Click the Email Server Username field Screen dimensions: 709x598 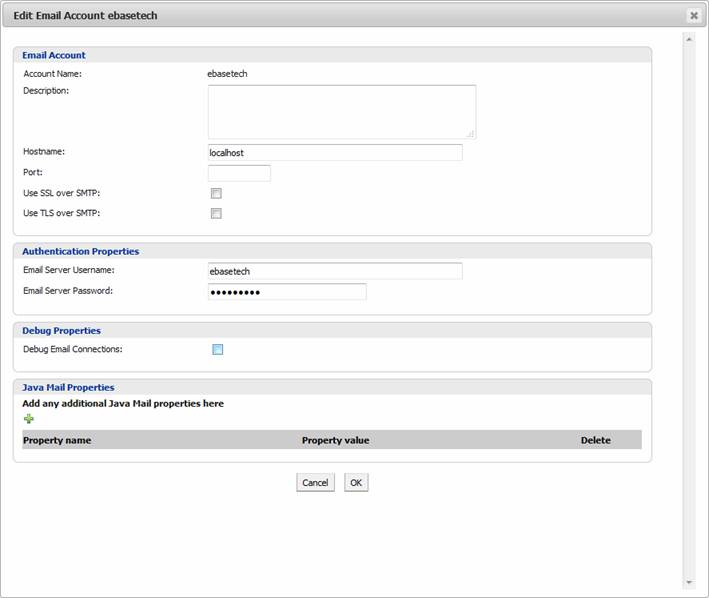335,271
